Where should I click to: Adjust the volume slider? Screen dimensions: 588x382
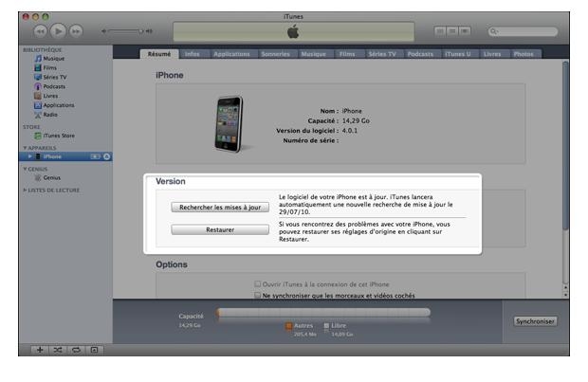124,31
